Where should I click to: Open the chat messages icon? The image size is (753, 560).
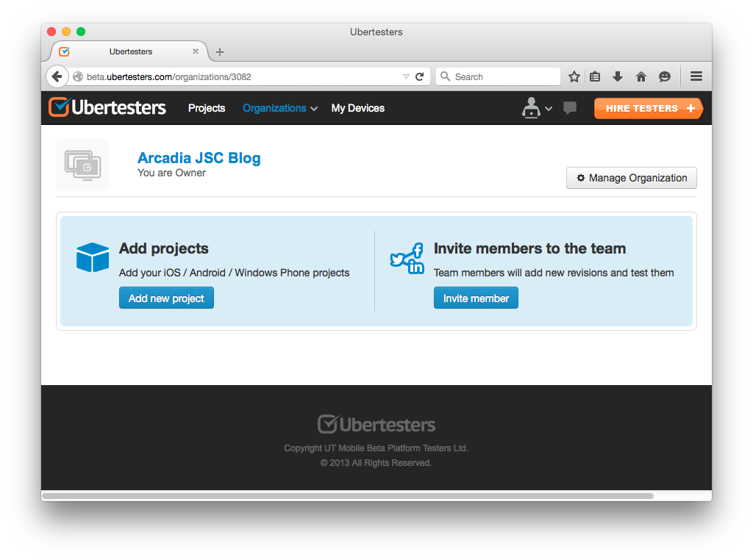[569, 108]
